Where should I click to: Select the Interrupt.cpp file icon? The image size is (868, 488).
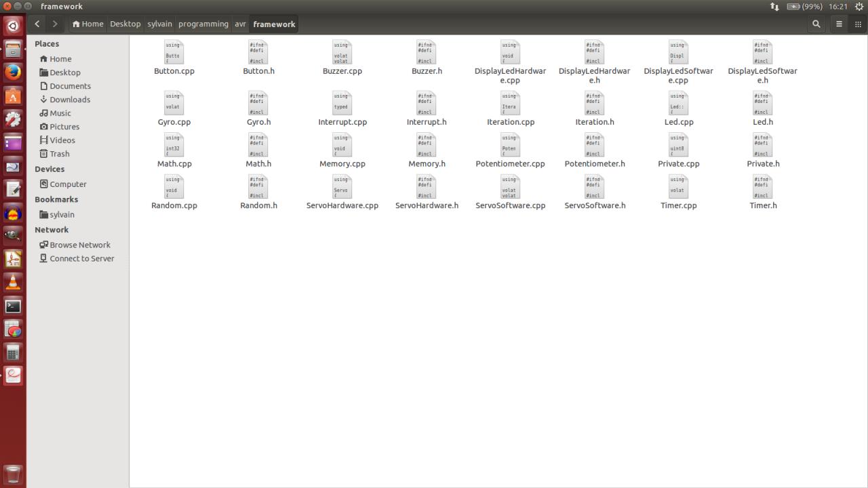pyautogui.click(x=342, y=104)
